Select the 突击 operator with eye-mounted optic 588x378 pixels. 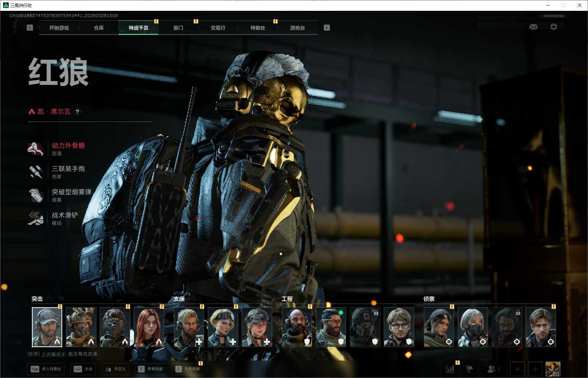(115, 327)
